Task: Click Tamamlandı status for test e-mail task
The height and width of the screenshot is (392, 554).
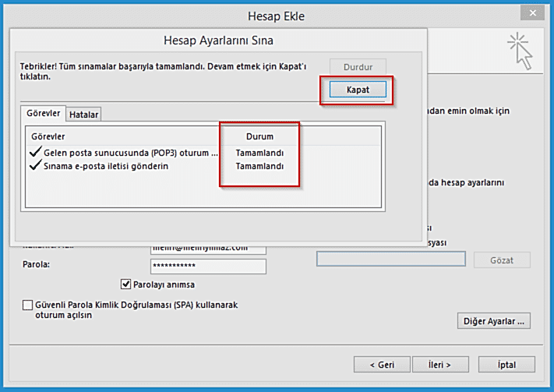Action: click(x=259, y=166)
